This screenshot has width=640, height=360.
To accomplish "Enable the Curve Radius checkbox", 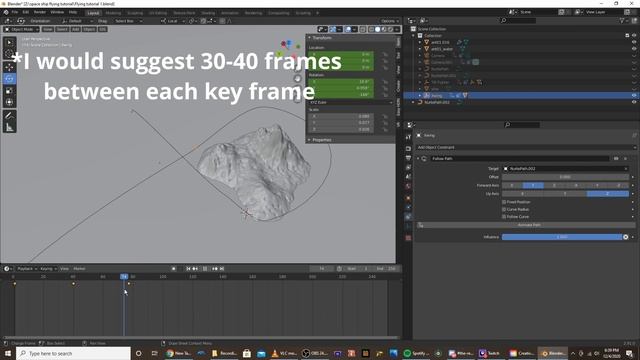I will 504,209.
